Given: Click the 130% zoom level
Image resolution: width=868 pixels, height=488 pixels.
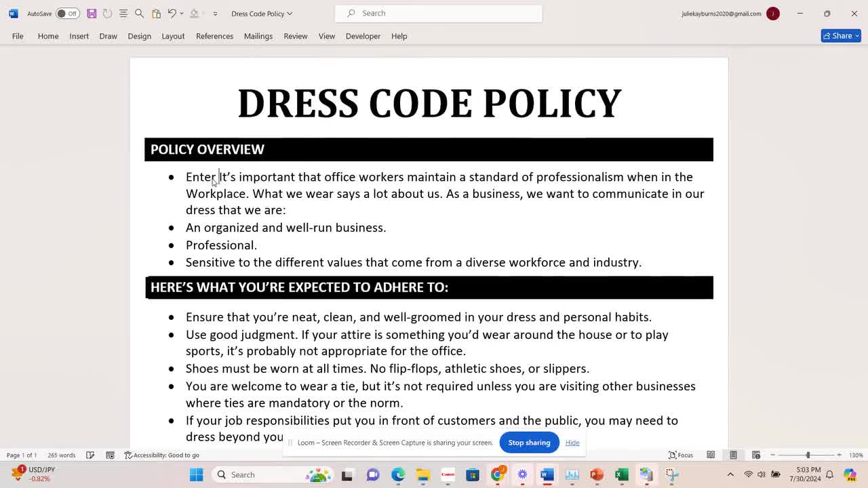Looking at the screenshot, I should coord(856,455).
